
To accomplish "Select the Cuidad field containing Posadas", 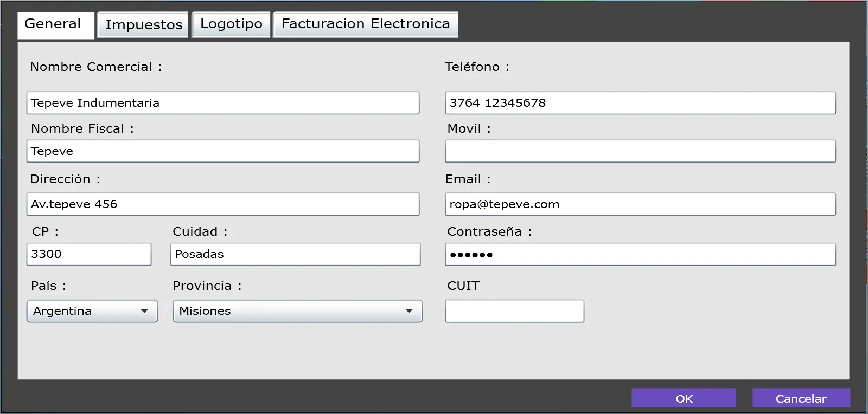I will [296, 254].
